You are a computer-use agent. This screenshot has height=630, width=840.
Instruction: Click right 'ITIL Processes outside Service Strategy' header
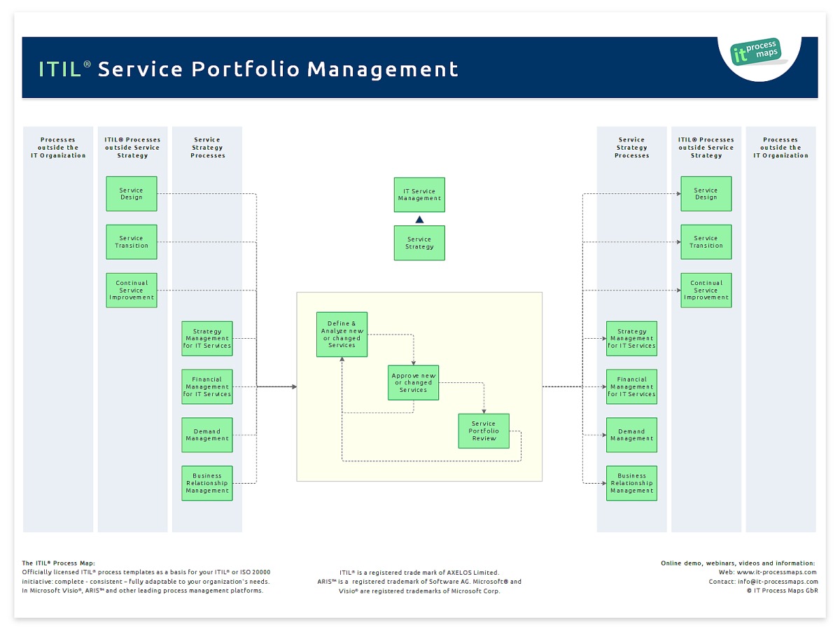706,148
